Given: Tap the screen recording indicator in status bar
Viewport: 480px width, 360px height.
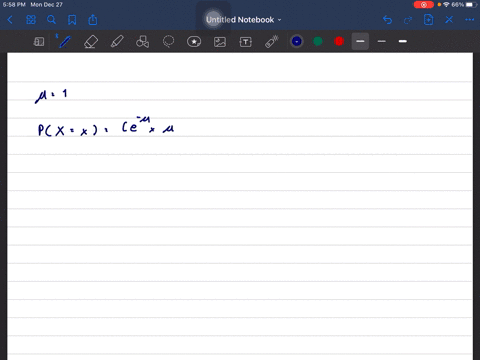Looking at the screenshot, I should tap(424, 5).
